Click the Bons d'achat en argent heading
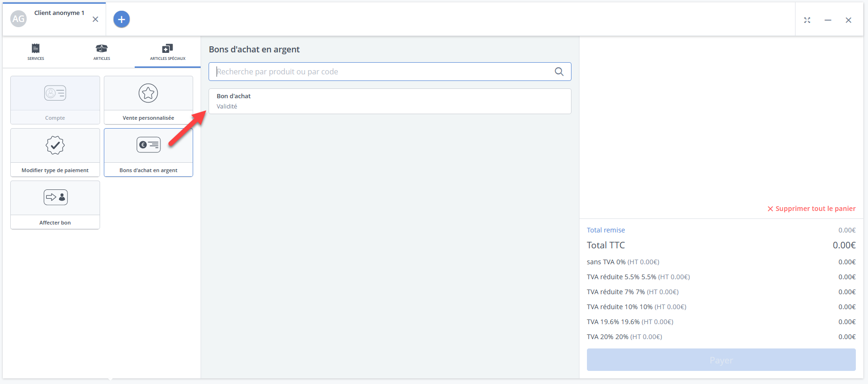The height and width of the screenshot is (384, 868). [x=254, y=50]
